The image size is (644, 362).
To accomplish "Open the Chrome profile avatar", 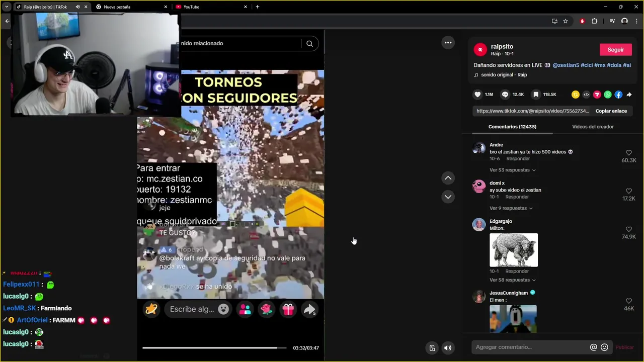I will click(x=624, y=21).
